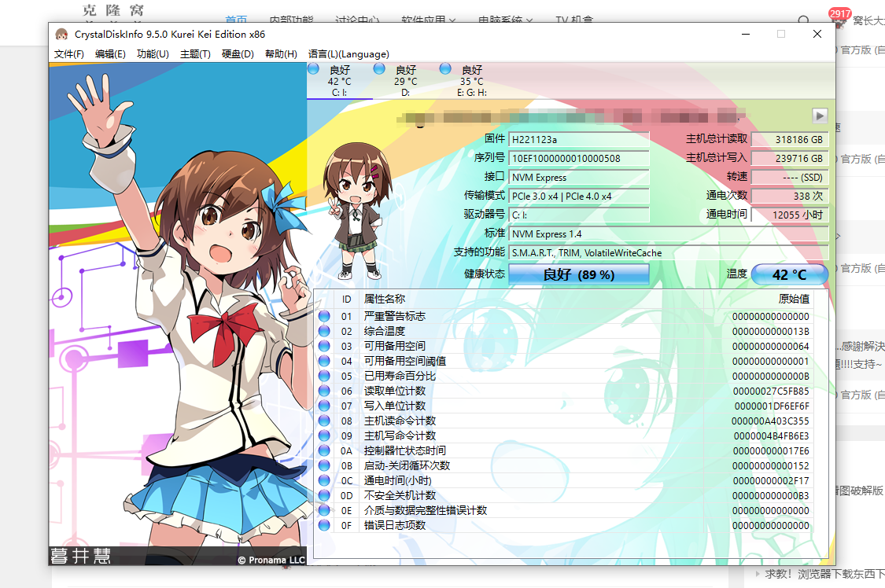Image resolution: width=885 pixels, height=588 pixels.
Task: Click the power-on hours value 12055 小时
Action: [x=790, y=215]
